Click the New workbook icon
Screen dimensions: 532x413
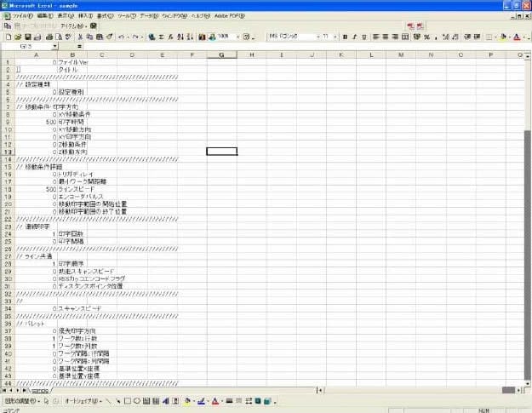click(8, 37)
